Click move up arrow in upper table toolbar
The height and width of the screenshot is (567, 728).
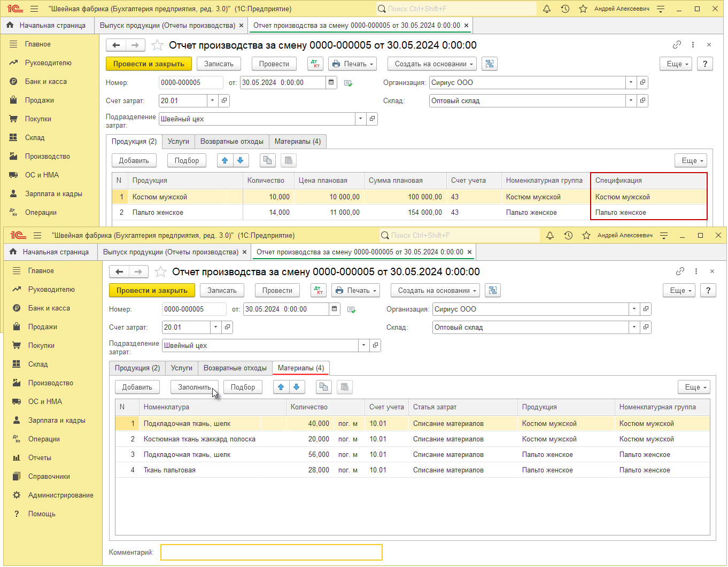click(224, 160)
